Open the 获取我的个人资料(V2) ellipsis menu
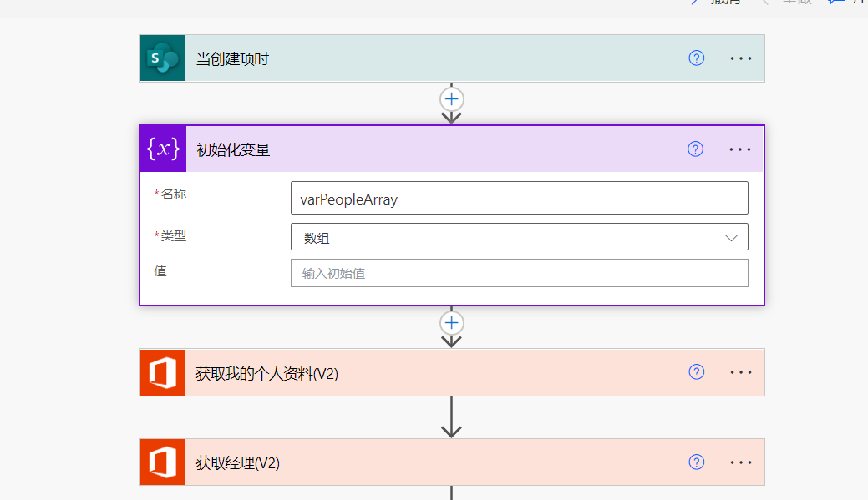Image resolution: width=868 pixels, height=500 pixels. coord(741,372)
